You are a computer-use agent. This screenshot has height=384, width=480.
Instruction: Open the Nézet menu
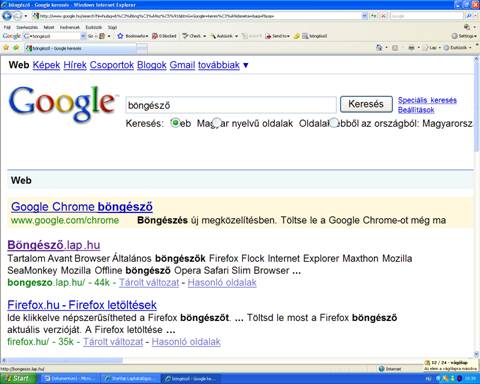[49, 27]
